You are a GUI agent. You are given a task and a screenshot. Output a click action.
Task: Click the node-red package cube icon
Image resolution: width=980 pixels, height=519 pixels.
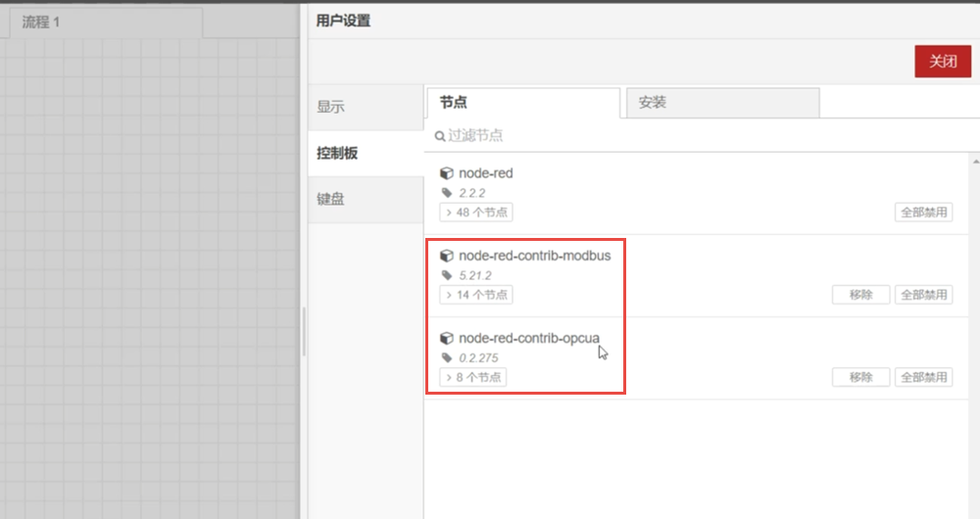click(x=446, y=173)
